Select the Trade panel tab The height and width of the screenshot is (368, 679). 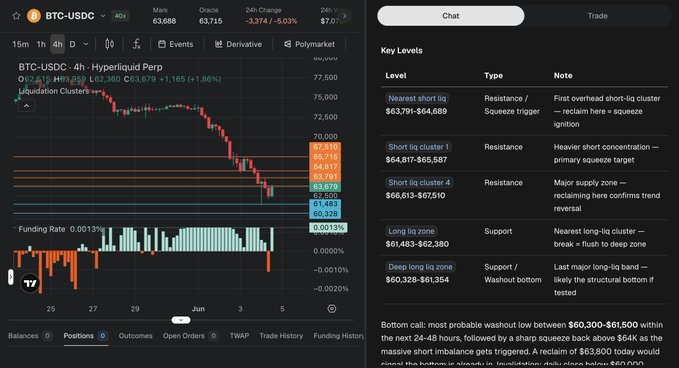(598, 16)
